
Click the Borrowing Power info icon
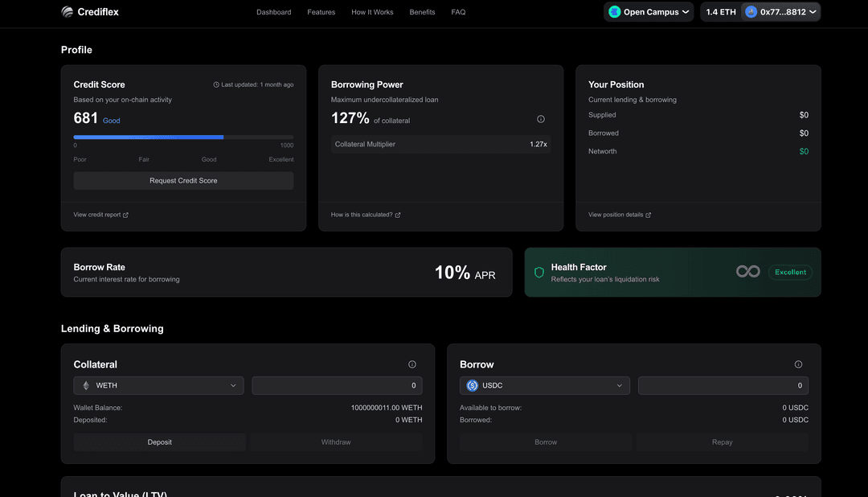pyautogui.click(x=540, y=119)
